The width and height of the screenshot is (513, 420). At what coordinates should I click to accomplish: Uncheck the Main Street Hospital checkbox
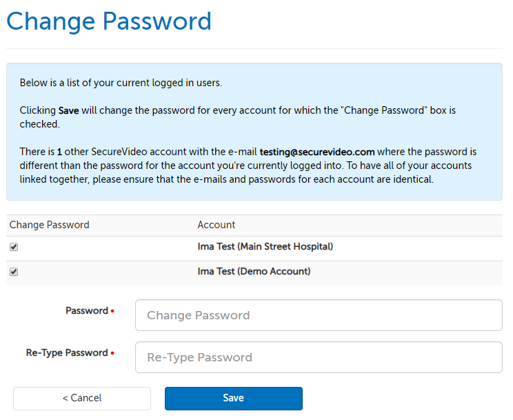14,247
